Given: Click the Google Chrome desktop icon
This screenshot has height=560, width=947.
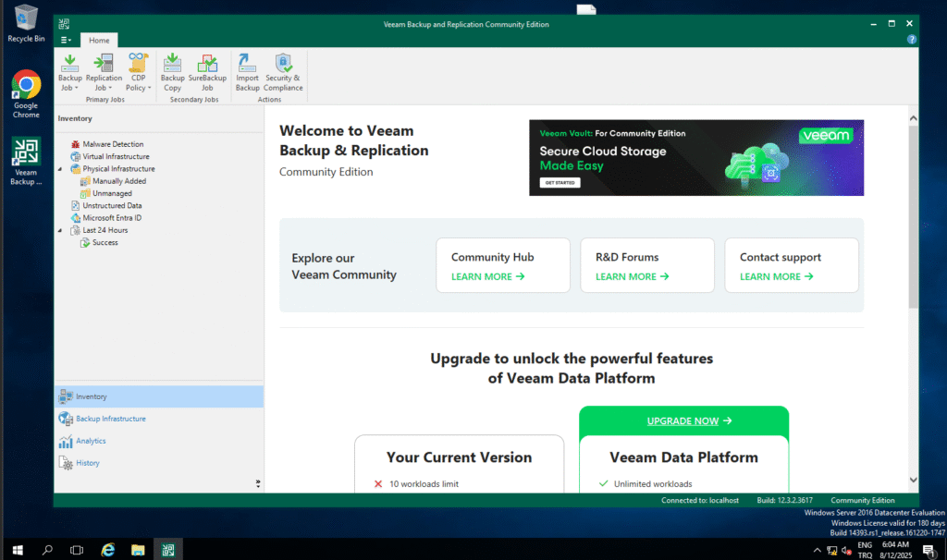Looking at the screenshot, I should click(26, 93).
